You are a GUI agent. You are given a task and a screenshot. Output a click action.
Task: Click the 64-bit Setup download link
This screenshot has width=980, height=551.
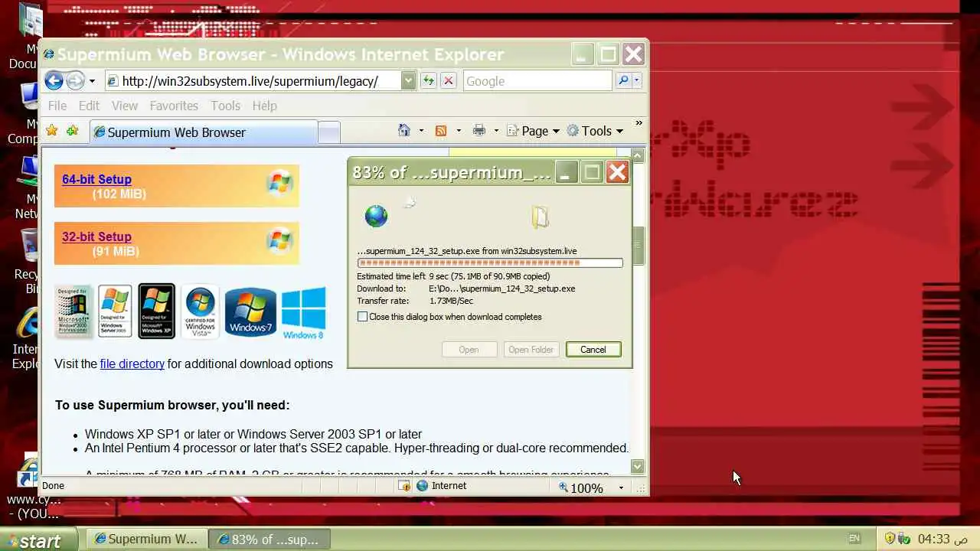(x=96, y=179)
